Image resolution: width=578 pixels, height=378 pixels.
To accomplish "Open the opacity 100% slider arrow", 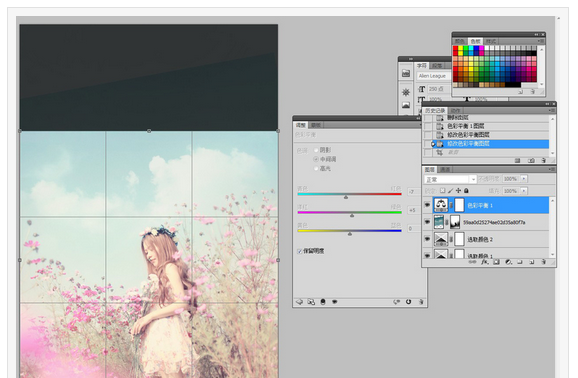I will [524, 178].
